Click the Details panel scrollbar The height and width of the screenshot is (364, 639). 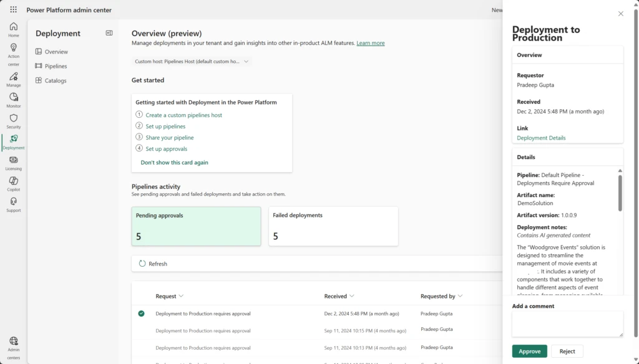coord(620,193)
